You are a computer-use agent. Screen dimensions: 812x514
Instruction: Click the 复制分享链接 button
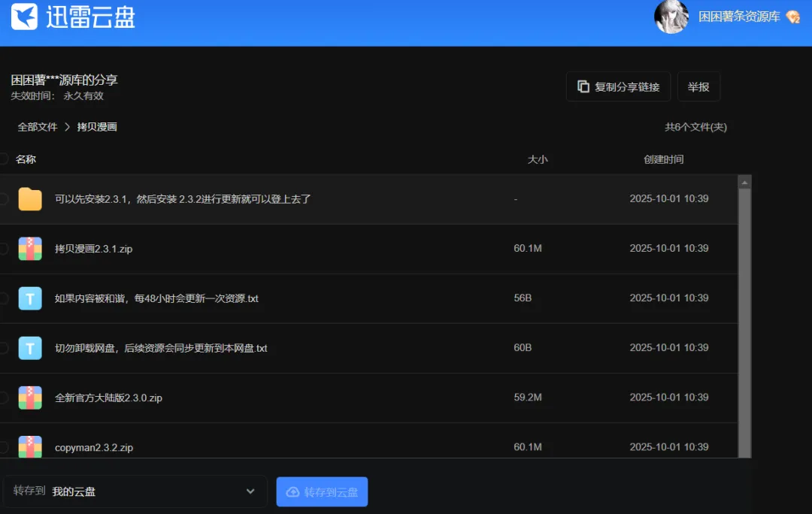[x=618, y=86]
